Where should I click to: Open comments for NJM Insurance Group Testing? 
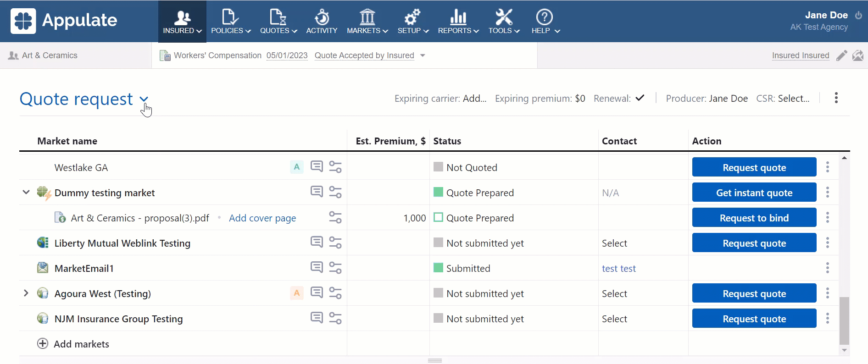(317, 317)
